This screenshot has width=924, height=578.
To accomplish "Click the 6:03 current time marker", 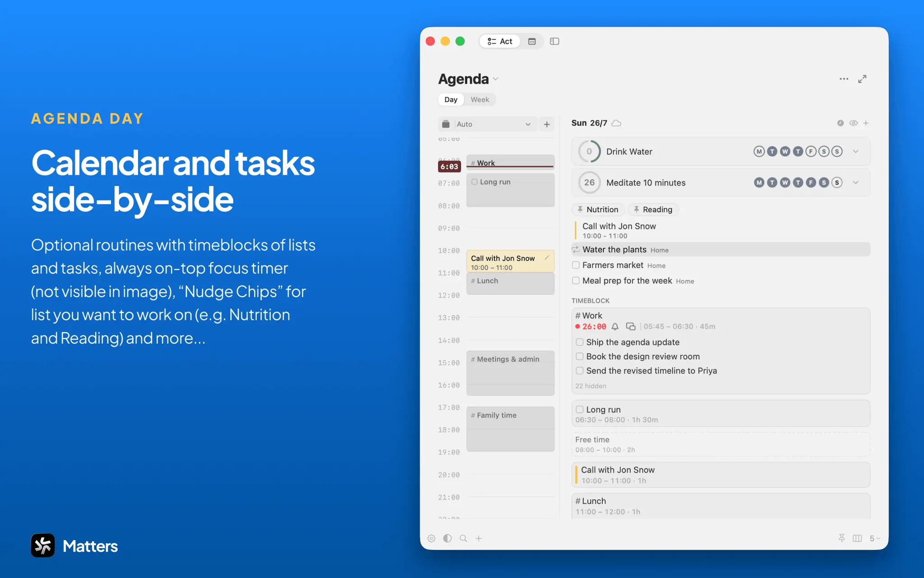I will pos(449,167).
